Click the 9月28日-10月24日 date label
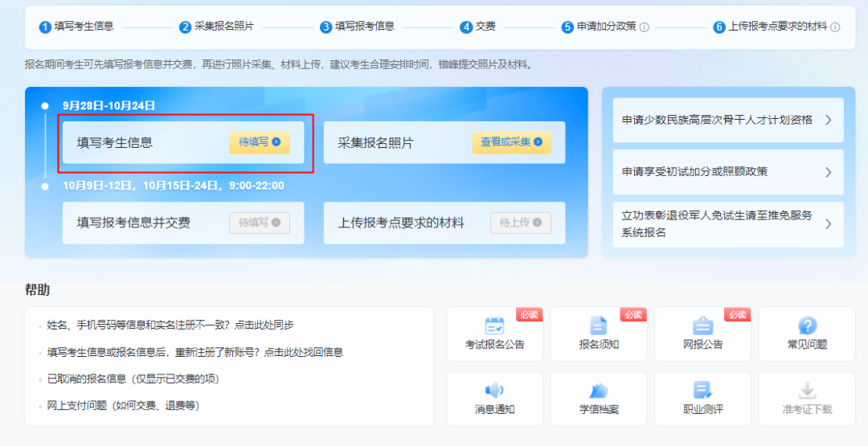Viewport: 868px width, 446px height. coord(108,106)
